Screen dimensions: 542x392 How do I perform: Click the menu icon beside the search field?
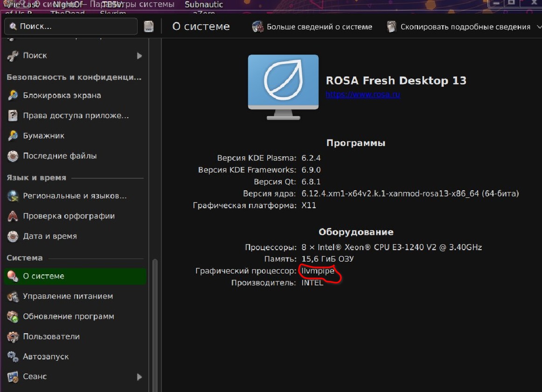pos(149,27)
